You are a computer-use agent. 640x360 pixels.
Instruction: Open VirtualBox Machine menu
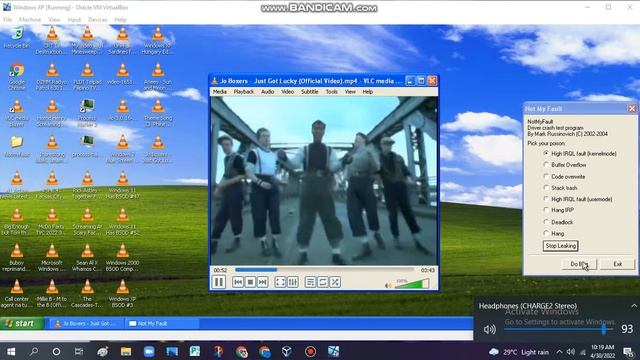(x=30, y=20)
